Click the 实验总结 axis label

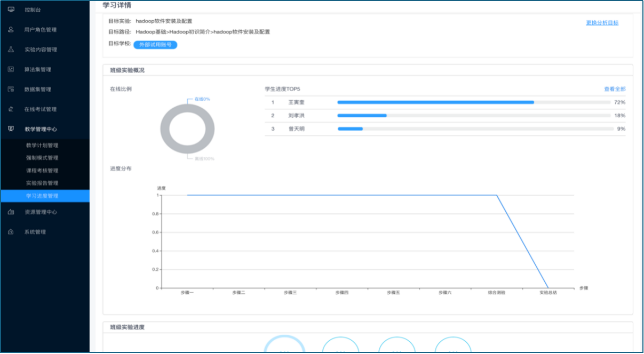548,293
